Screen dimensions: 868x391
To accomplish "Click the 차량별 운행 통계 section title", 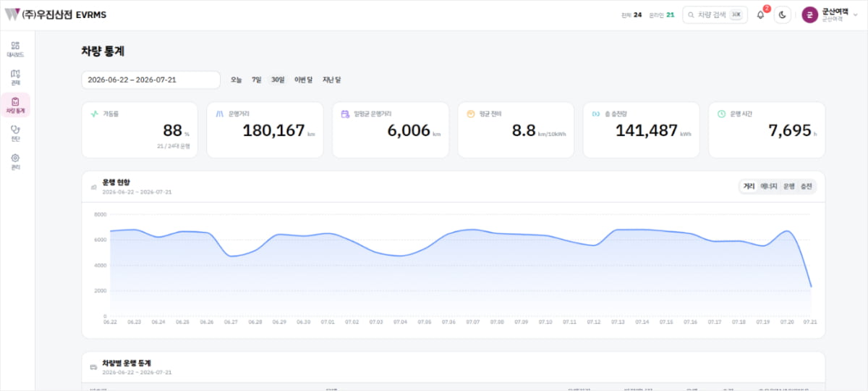I will 127,363.
